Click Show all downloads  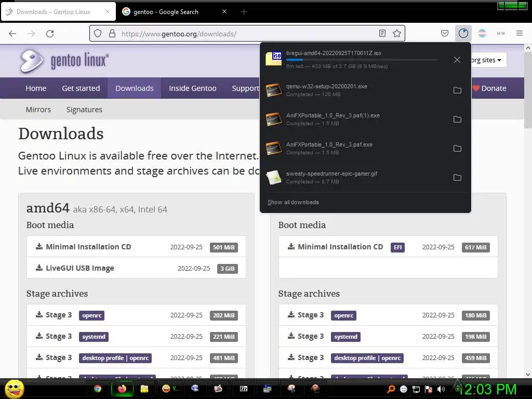pyautogui.click(x=293, y=202)
